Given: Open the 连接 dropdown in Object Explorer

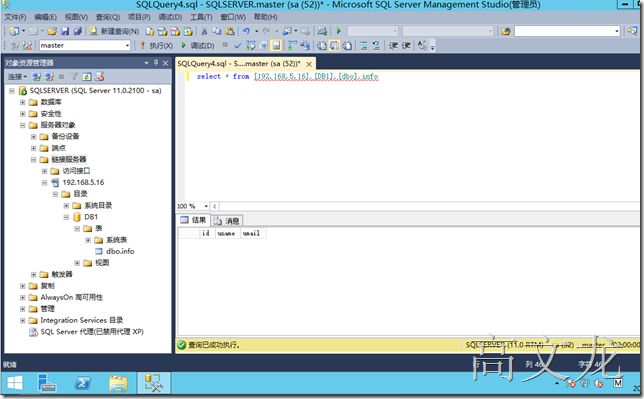Looking at the screenshot, I should pyautogui.click(x=17, y=76).
